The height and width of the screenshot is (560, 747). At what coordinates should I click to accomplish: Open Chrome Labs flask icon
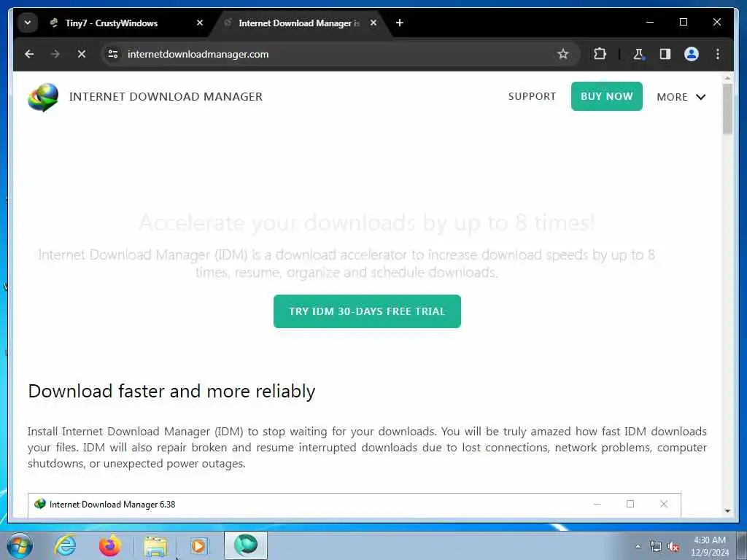click(638, 54)
